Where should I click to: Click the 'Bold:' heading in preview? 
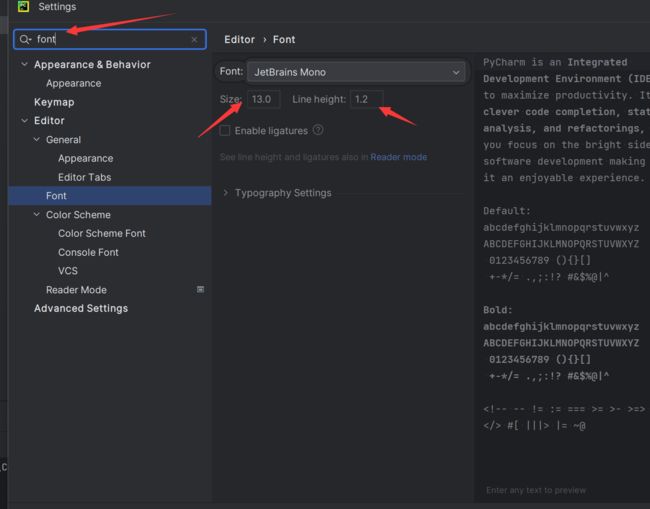pyautogui.click(x=497, y=310)
